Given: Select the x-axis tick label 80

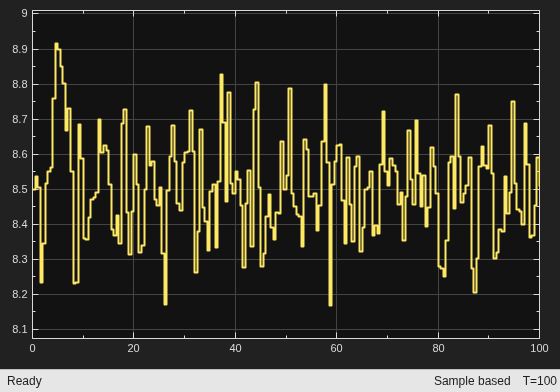Looking at the screenshot, I should [438, 348].
